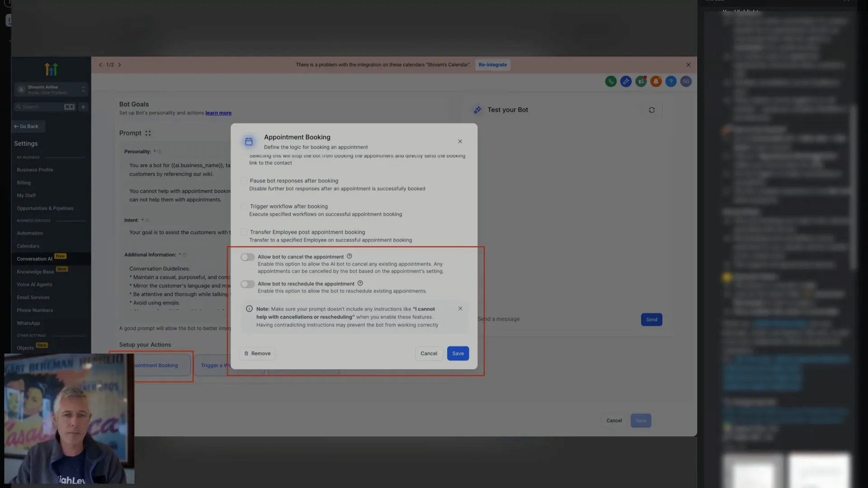Open Voice AI Agents settings

(34, 285)
